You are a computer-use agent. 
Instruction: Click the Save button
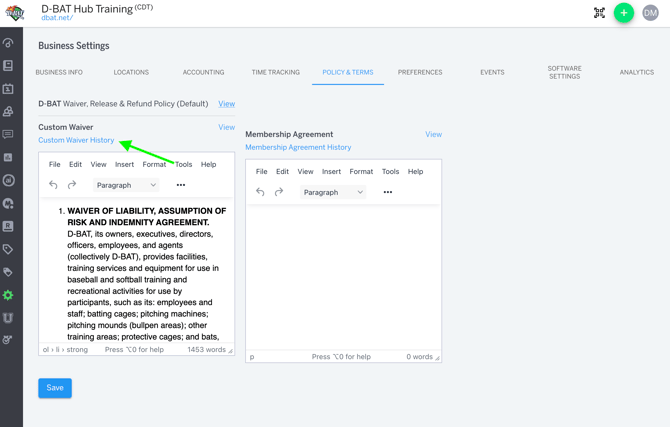(55, 388)
